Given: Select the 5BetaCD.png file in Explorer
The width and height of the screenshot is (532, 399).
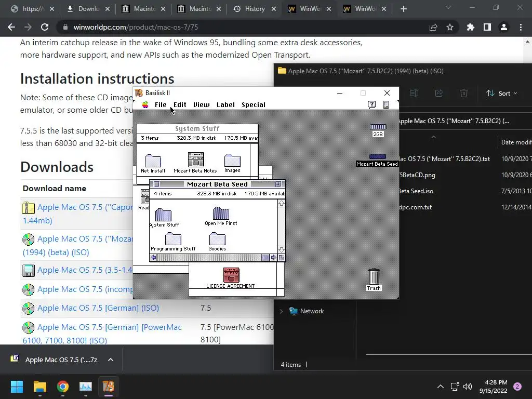Looking at the screenshot, I should [417, 175].
